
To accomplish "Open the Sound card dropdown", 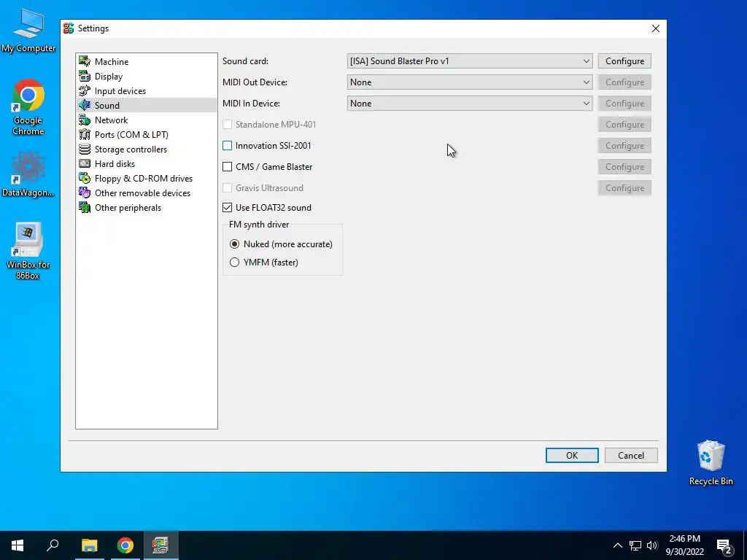I will click(x=470, y=61).
